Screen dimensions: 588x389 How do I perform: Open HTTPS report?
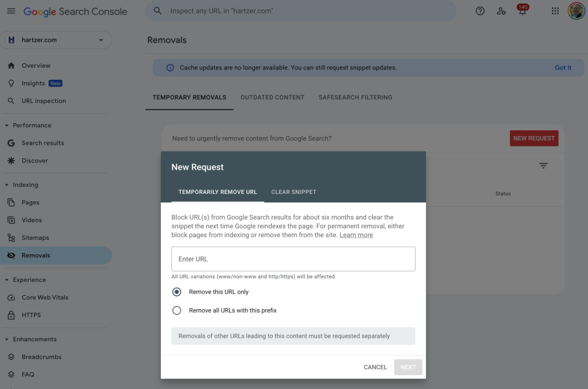31,315
